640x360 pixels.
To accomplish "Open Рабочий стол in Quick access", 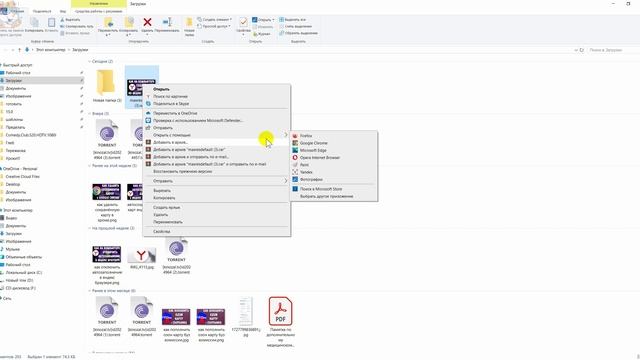I will 18,73.
